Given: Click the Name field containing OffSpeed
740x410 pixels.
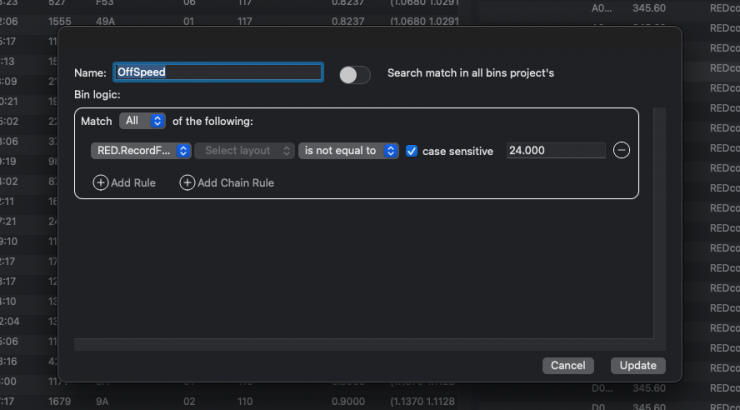Looking at the screenshot, I should point(217,73).
